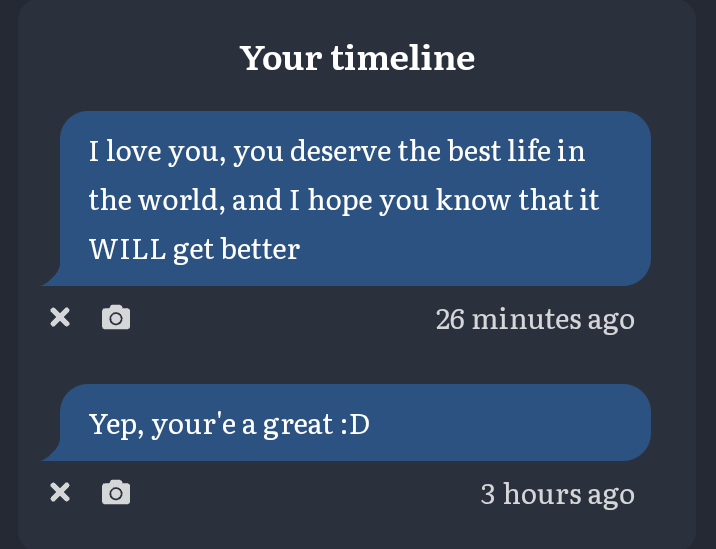Click the tail of the second message bubble
Screen dimensions: 716x549
pos(51,452)
